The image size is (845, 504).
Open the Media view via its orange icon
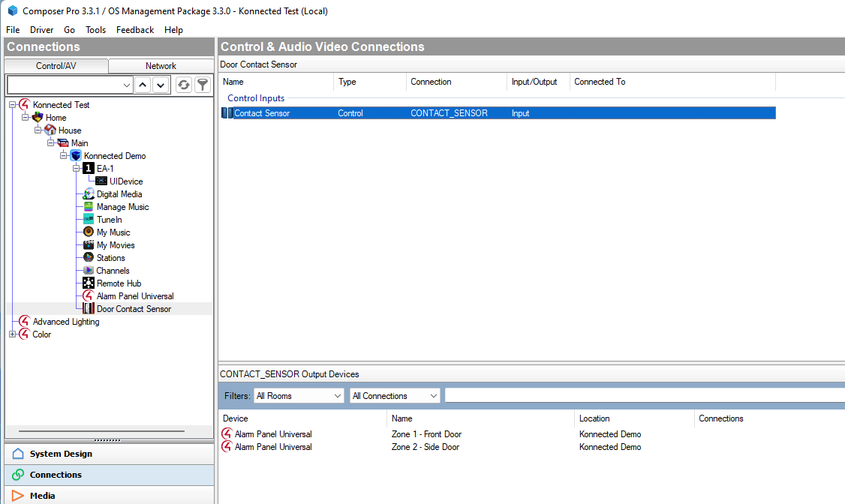[17, 496]
